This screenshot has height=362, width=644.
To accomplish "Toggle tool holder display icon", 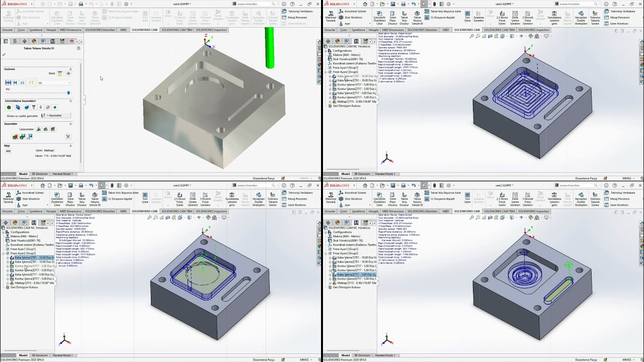I will [x=34, y=107].
